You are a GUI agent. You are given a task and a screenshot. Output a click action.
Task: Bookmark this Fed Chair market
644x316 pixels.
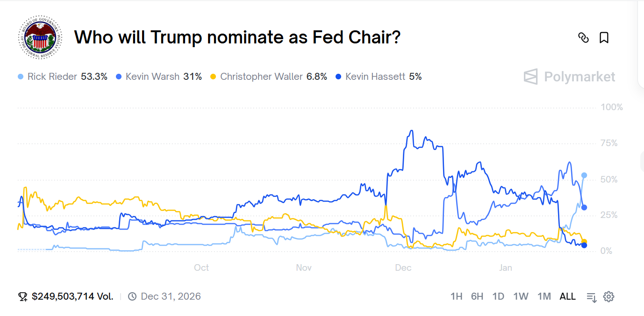(x=604, y=38)
